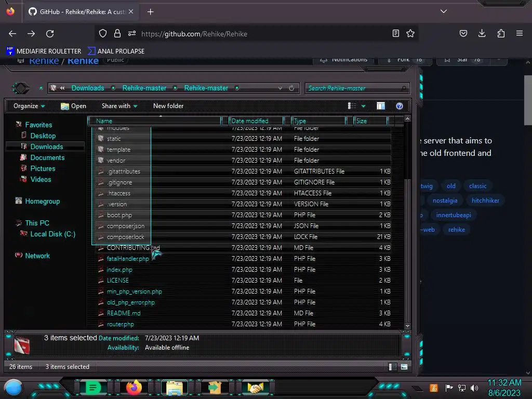Sort by Size column header

point(370,121)
